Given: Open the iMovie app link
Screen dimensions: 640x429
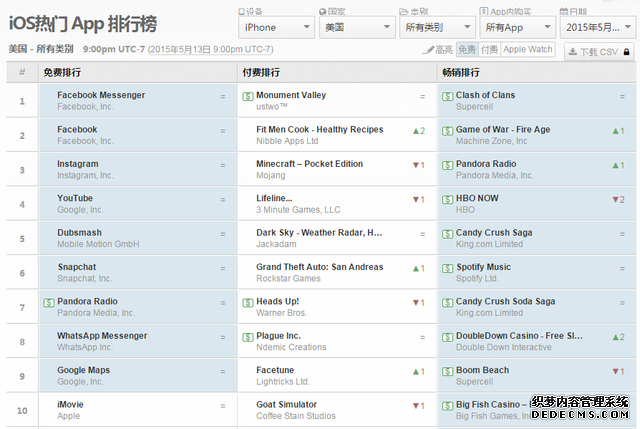Looking at the screenshot, I should 70,404.
